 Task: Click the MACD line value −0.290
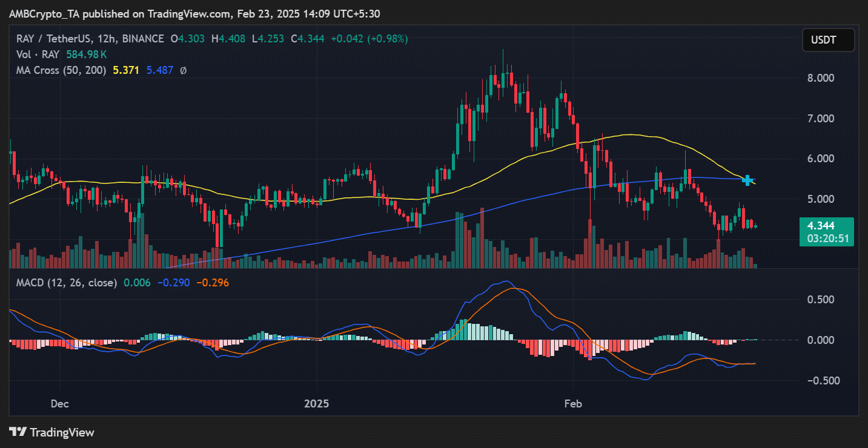click(x=173, y=283)
